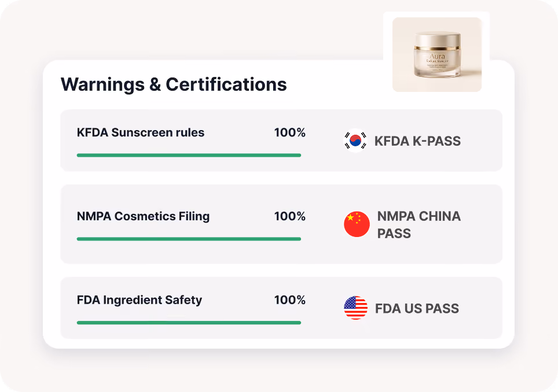Image resolution: width=558 pixels, height=392 pixels.
Task: Open the Aura cream jar thumbnail
Action: click(x=436, y=54)
